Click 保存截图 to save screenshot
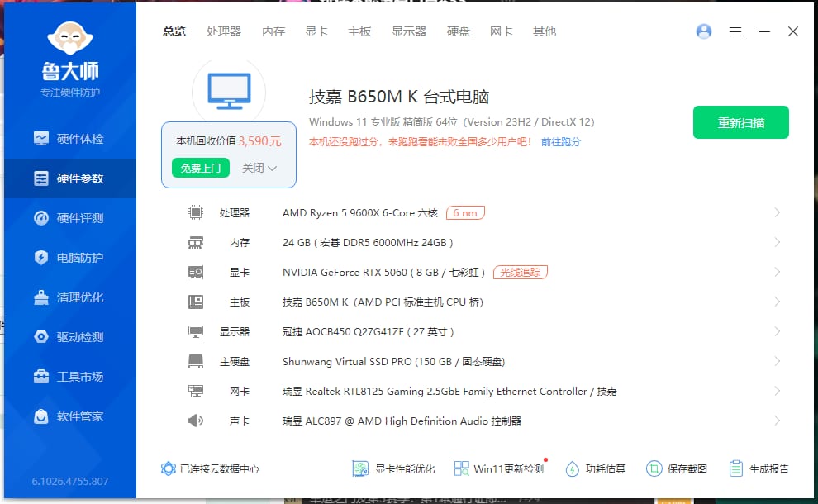 coord(677,469)
